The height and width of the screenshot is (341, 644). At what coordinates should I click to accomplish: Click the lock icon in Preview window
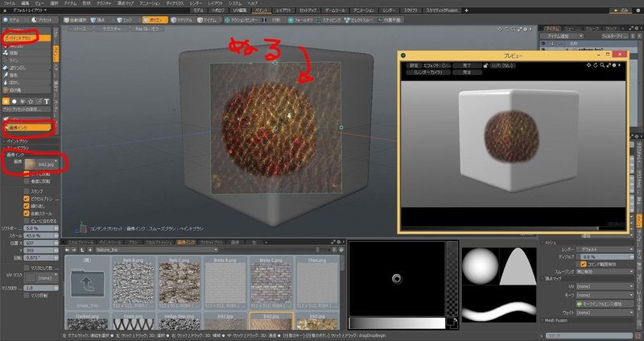tap(485, 65)
